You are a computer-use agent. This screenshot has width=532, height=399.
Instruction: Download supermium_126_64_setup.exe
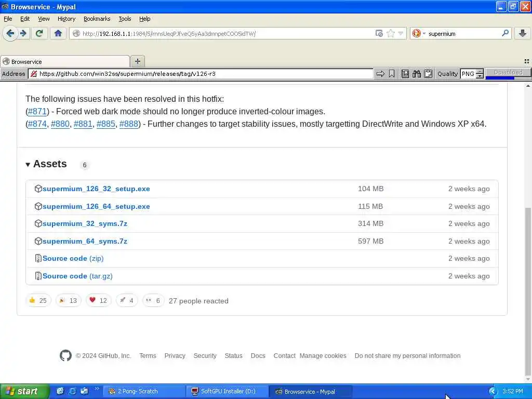[96, 206]
